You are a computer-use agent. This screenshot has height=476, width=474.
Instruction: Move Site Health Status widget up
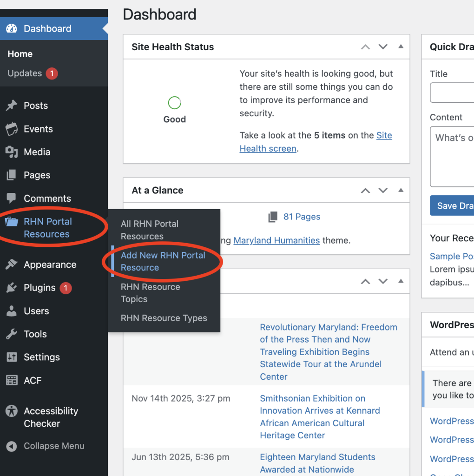[365, 47]
